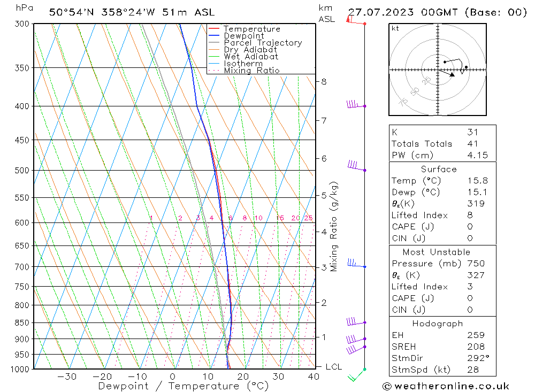Screen dimensions: 535x392
Task: Click the StmSpd (kt) value 28
Action: pyautogui.click(x=473, y=370)
